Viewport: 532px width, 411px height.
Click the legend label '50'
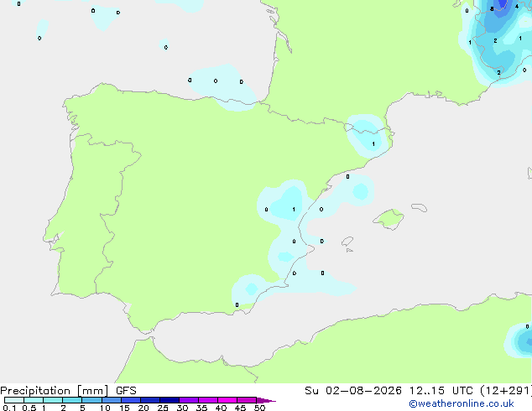[x=259, y=408]
